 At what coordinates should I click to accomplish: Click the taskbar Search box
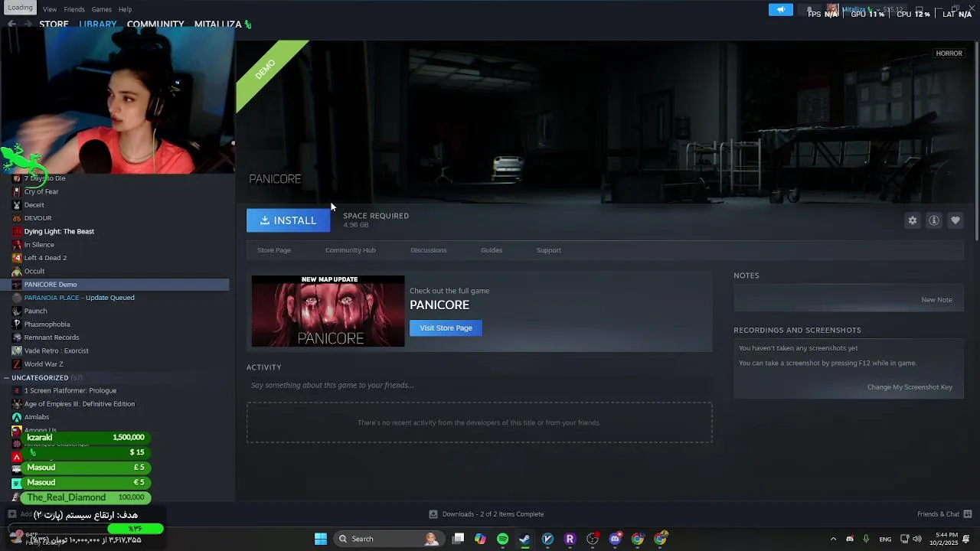[x=388, y=539]
